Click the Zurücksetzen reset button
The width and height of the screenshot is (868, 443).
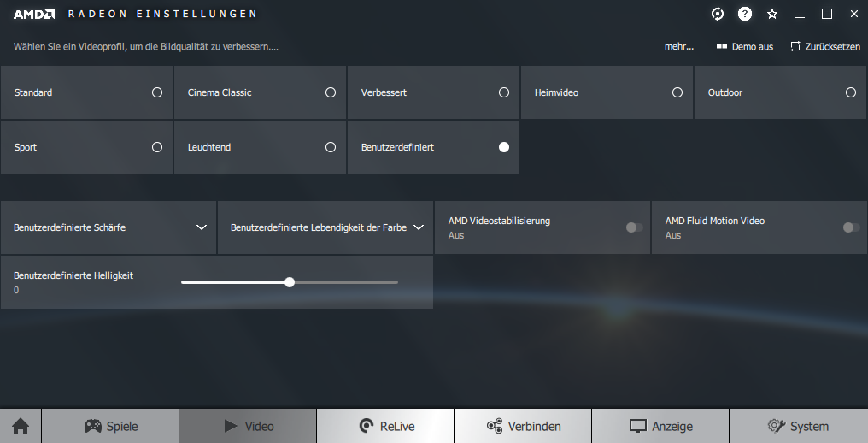click(825, 46)
